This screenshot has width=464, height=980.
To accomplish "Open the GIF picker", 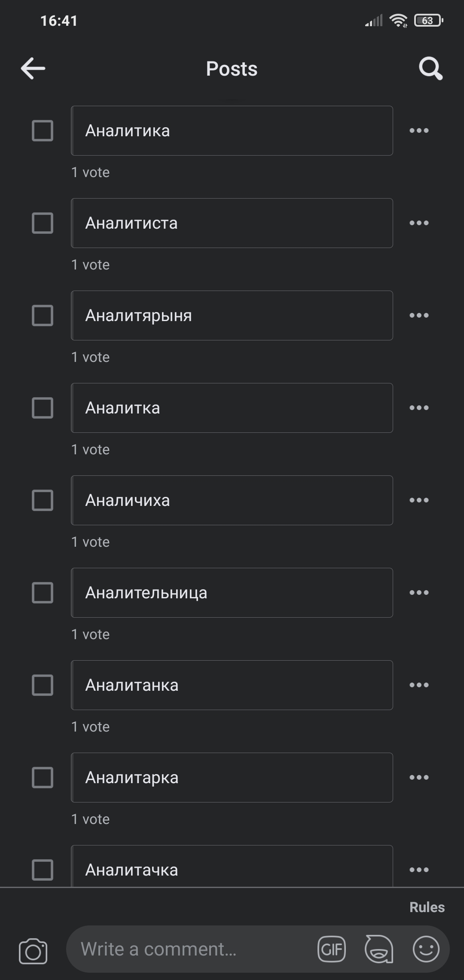I will (332, 949).
